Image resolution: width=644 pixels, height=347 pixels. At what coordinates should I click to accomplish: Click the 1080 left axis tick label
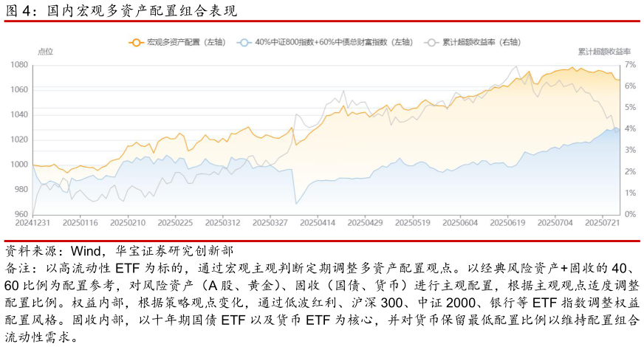(19, 65)
